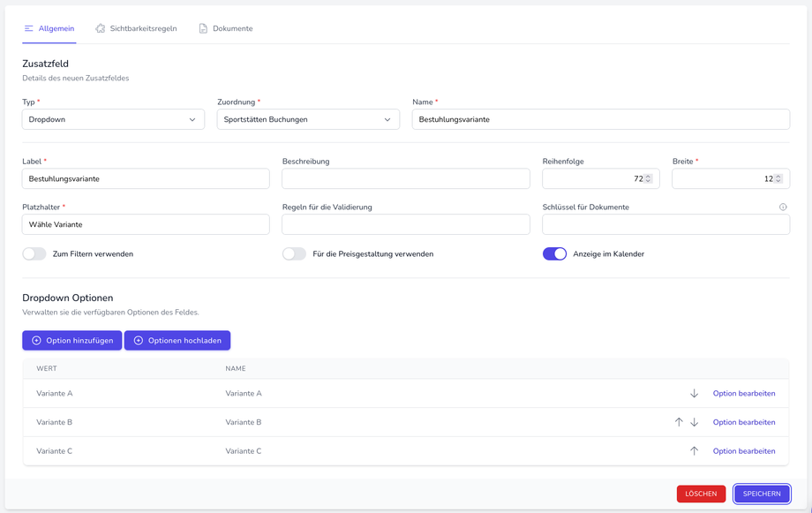This screenshot has width=812, height=513.
Task: Enable the Zum Filtern verwenden toggle
Action: click(34, 254)
